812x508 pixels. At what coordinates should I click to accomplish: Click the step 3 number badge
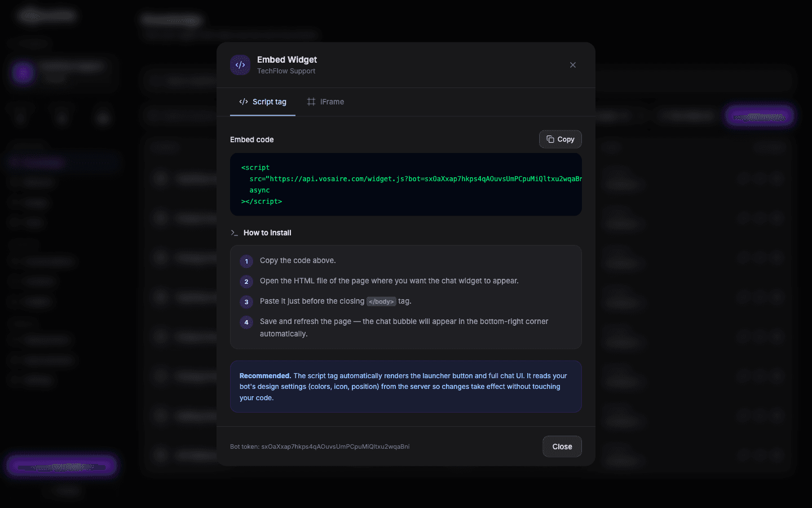coord(246,302)
